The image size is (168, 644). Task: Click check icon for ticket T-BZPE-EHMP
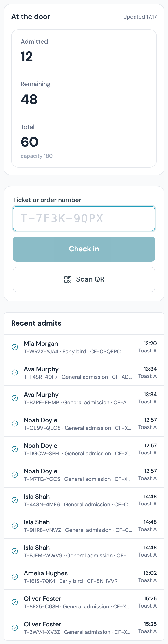tap(15, 398)
